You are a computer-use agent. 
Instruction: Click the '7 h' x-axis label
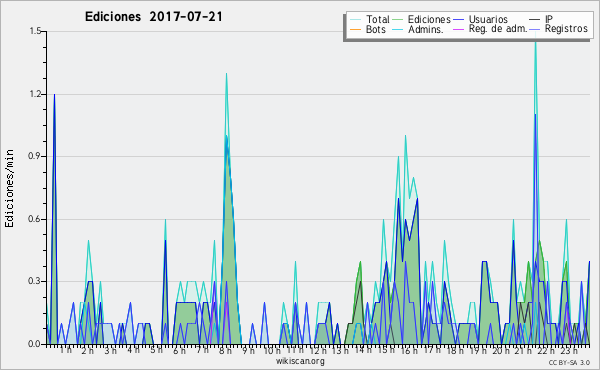click(x=202, y=350)
